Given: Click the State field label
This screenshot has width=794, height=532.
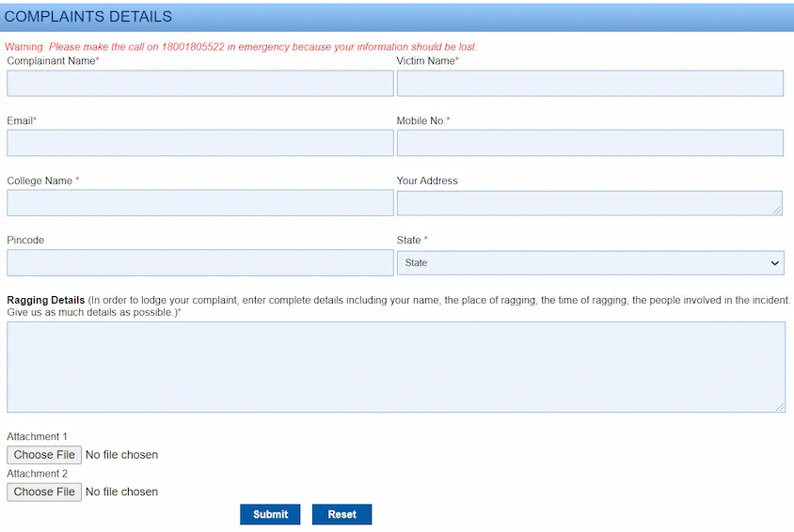Looking at the screenshot, I should [408, 241].
